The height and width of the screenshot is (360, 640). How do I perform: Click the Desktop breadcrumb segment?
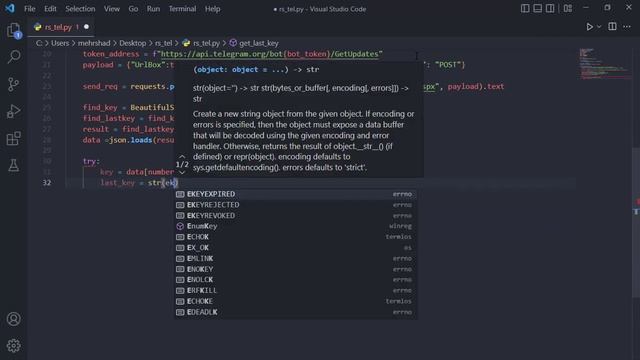[x=132, y=43]
